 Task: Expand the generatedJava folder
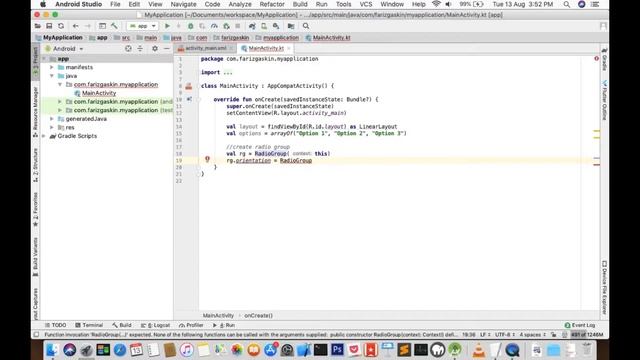point(52,119)
